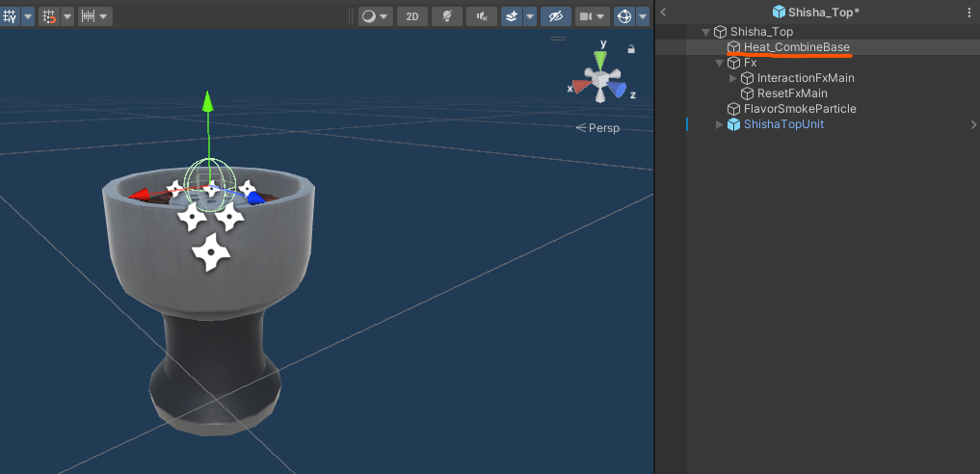Image resolution: width=980 pixels, height=474 pixels.
Task: Toggle grid snapping magnet icon
Action: pos(48,17)
